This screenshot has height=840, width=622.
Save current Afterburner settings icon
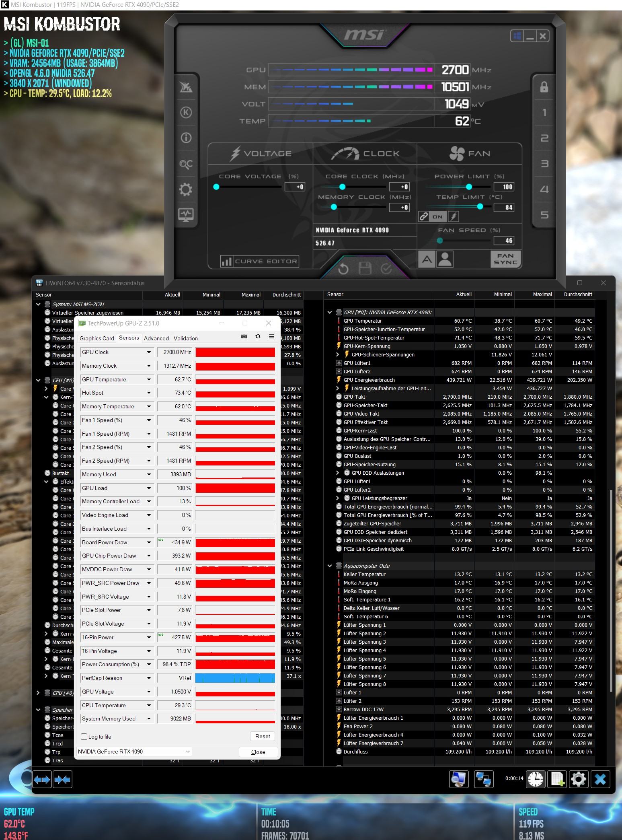click(x=365, y=268)
